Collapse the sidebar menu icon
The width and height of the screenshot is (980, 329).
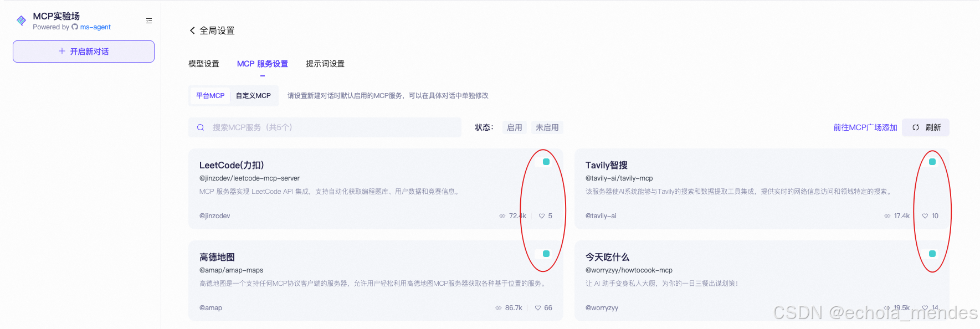click(149, 20)
